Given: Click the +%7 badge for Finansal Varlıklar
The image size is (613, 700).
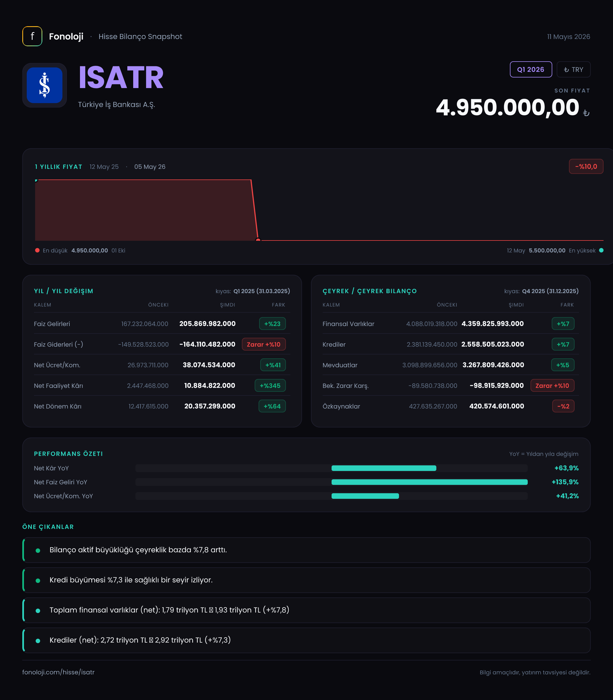Looking at the screenshot, I should (x=563, y=324).
